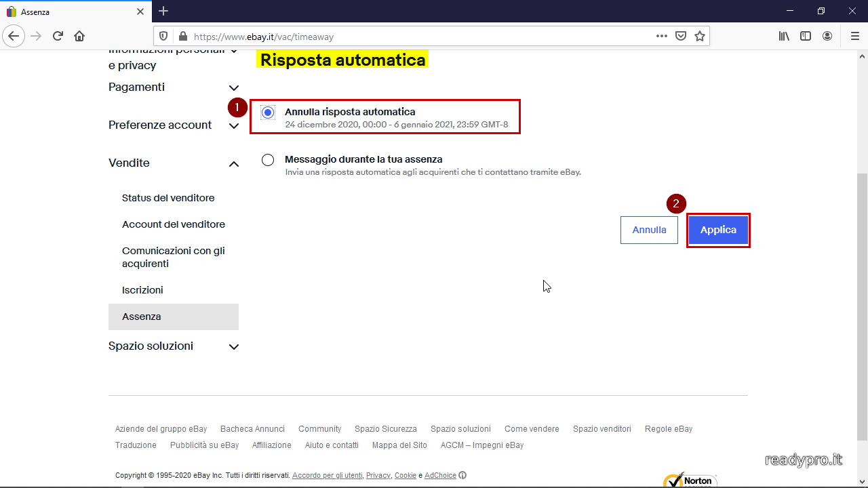
Task: Select the Assenza sidebar item
Action: (174, 317)
